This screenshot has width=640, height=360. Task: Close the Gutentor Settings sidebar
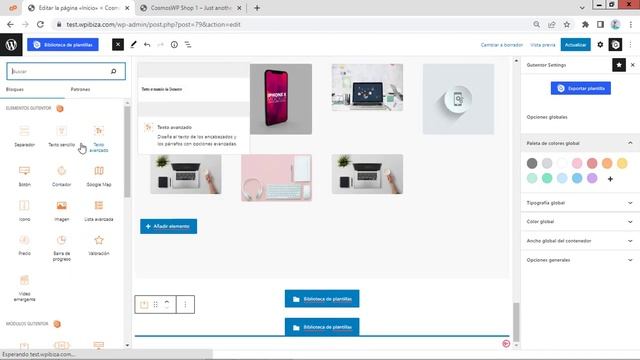633,65
